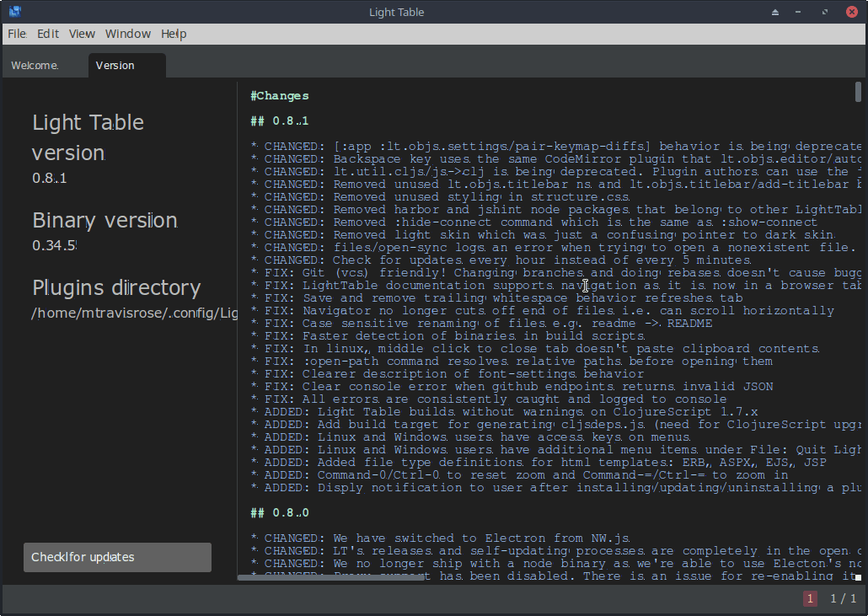Click 'Faster detection of binaries' line
868x616 pixels.
[447, 336]
